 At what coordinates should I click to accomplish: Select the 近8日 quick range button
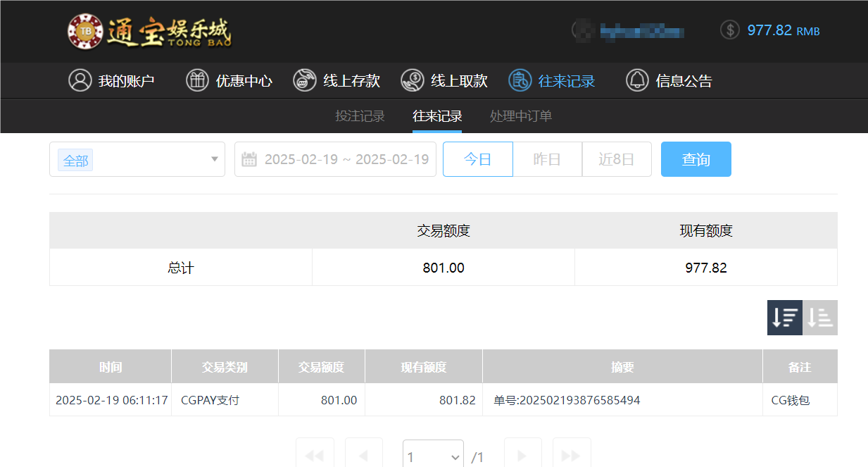click(617, 159)
